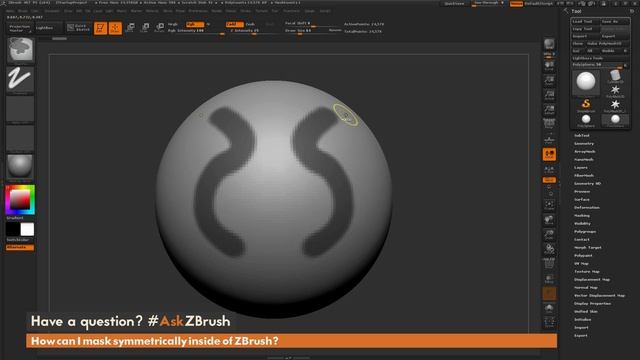Toggle Transparency on right shelf
The height and width of the screenshot is (360, 640).
point(549,278)
